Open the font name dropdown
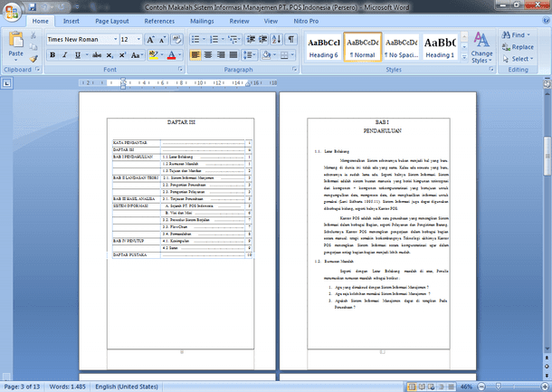The width and height of the screenshot is (552, 392). [115, 40]
